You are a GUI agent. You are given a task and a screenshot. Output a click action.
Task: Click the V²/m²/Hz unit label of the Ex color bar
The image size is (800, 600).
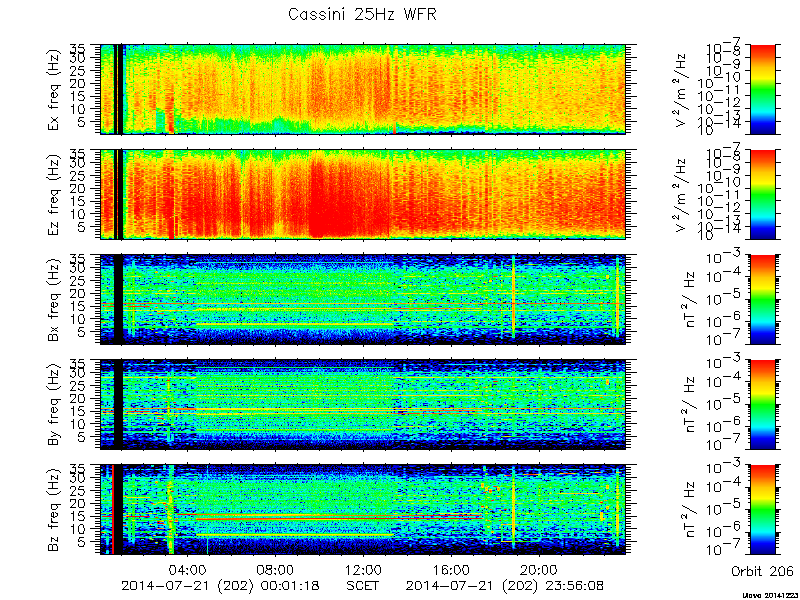pos(682,89)
